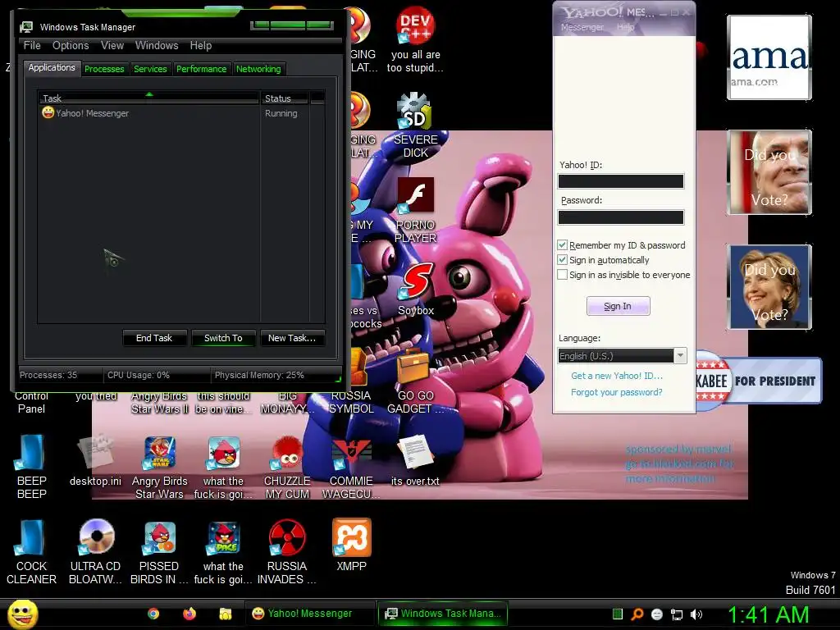Click the Sign In button
Image resolution: width=840 pixels, height=630 pixels.
pos(618,306)
